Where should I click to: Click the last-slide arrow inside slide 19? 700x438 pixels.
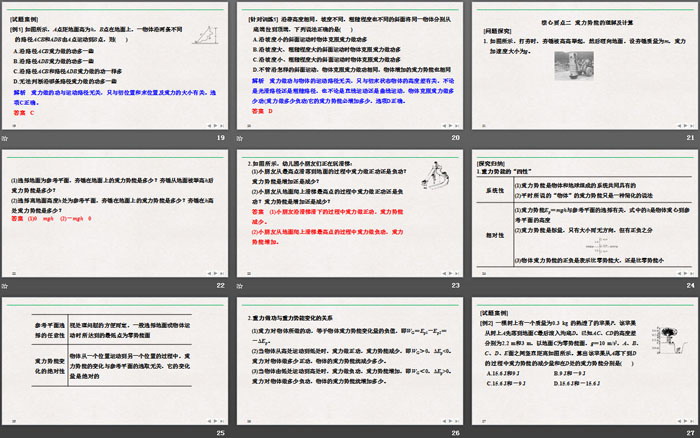tap(222, 126)
